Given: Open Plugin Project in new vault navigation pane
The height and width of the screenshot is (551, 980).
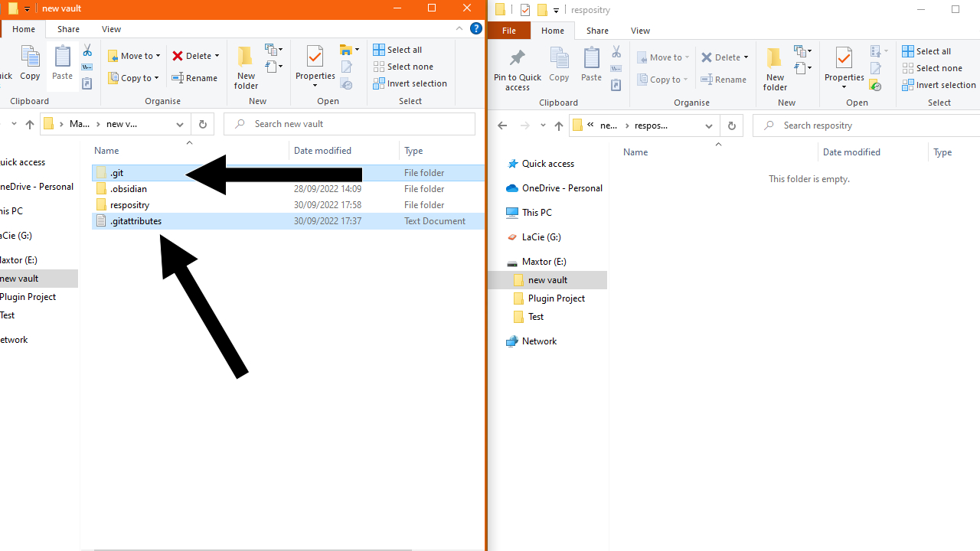Looking at the screenshot, I should click(28, 297).
